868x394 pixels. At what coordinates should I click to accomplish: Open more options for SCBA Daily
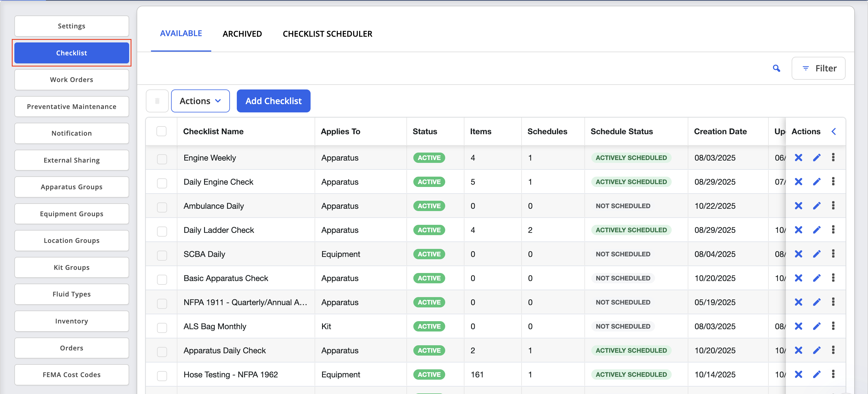pyautogui.click(x=833, y=253)
